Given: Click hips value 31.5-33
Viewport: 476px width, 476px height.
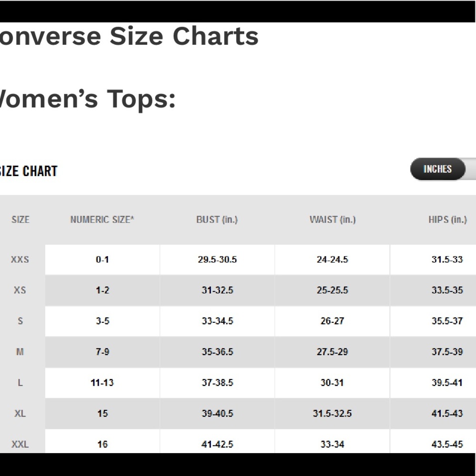Looking at the screenshot, I should point(447,259).
